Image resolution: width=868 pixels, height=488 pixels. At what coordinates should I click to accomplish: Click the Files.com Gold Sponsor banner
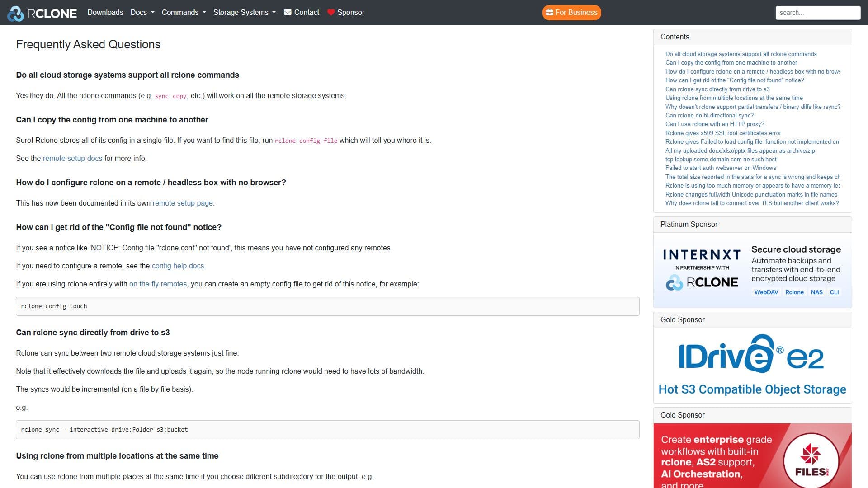[753, 455]
